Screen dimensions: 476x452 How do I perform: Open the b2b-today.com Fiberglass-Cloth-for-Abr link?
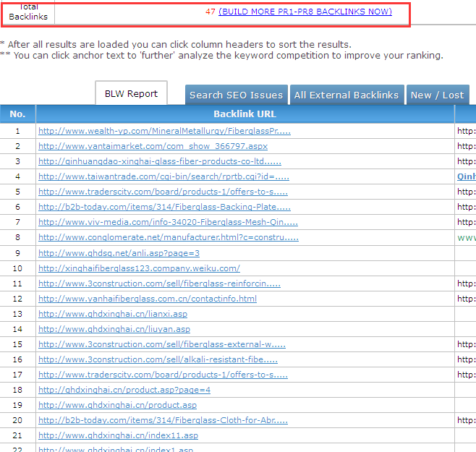tap(163, 420)
